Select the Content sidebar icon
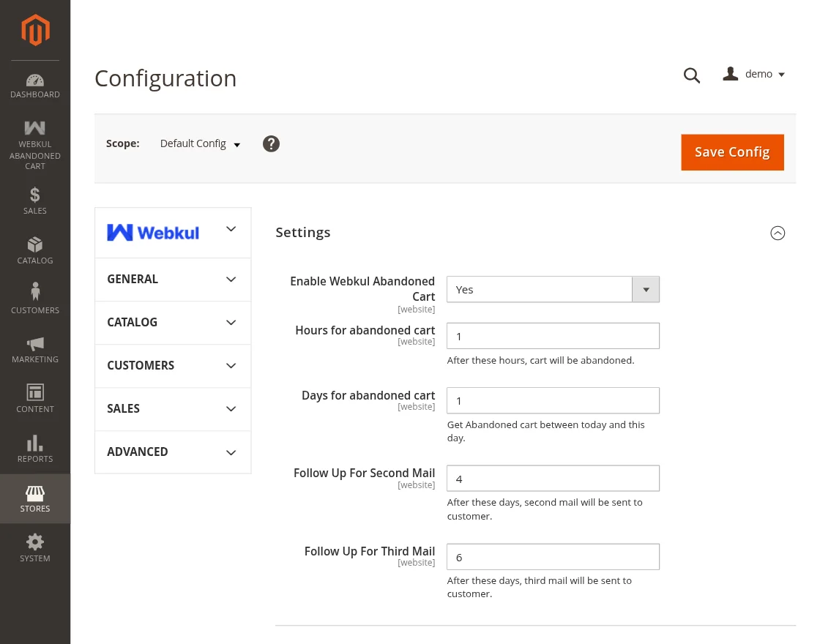 (34, 398)
